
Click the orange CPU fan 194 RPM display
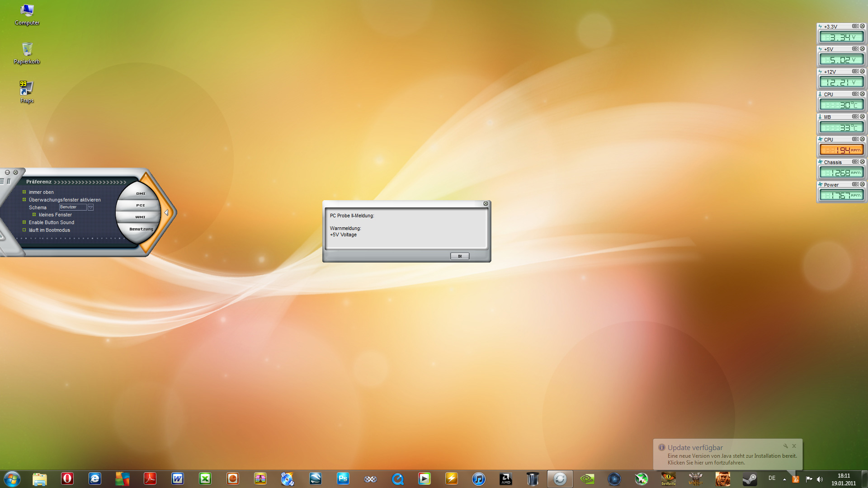pyautogui.click(x=841, y=150)
